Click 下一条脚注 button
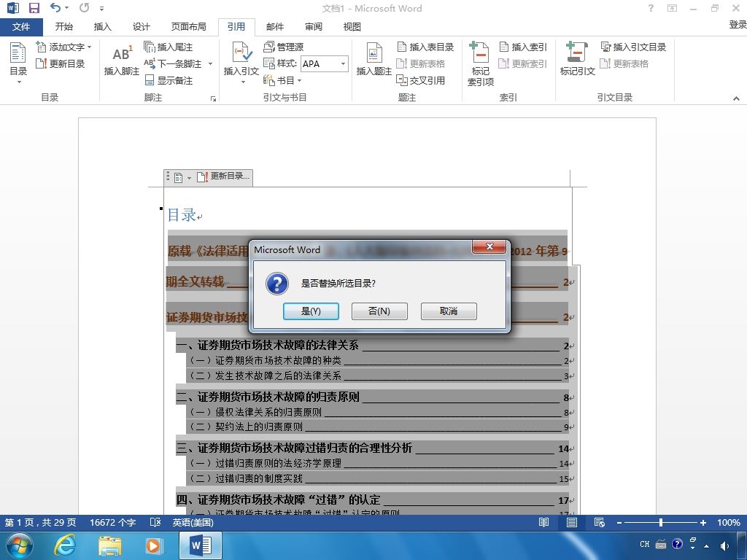The image size is (747, 560). (173, 63)
